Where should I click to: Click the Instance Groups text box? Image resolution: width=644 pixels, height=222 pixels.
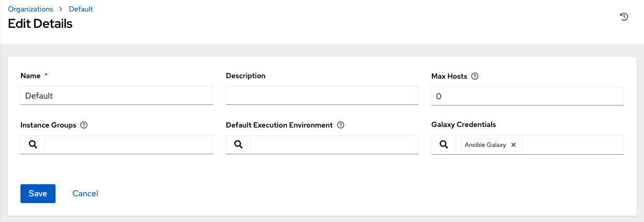pyautogui.click(x=129, y=145)
